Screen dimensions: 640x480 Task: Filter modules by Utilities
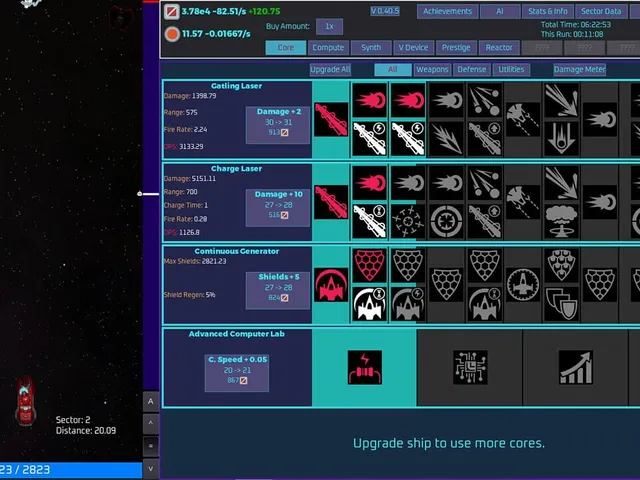pyautogui.click(x=511, y=69)
